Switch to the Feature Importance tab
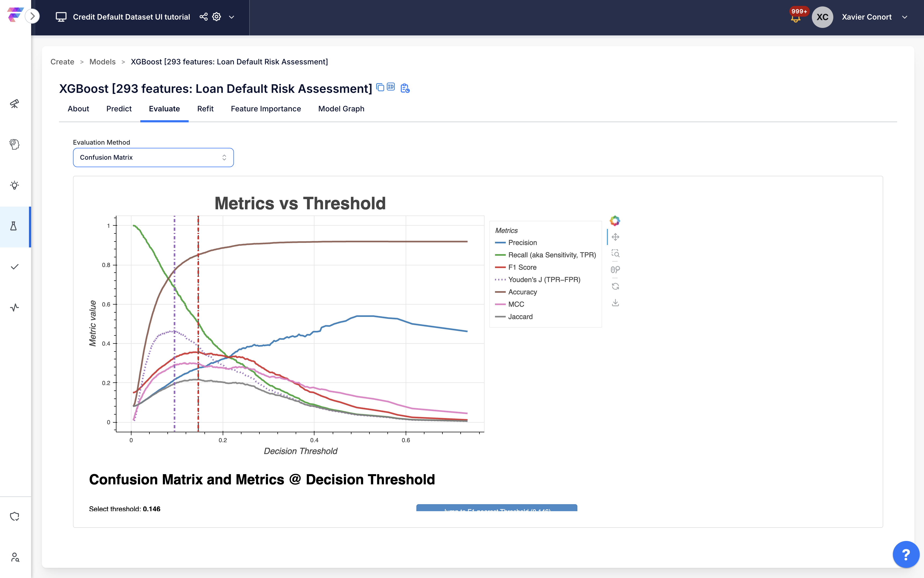Image resolution: width=924 pixels, height=578 pixels. 266,109
